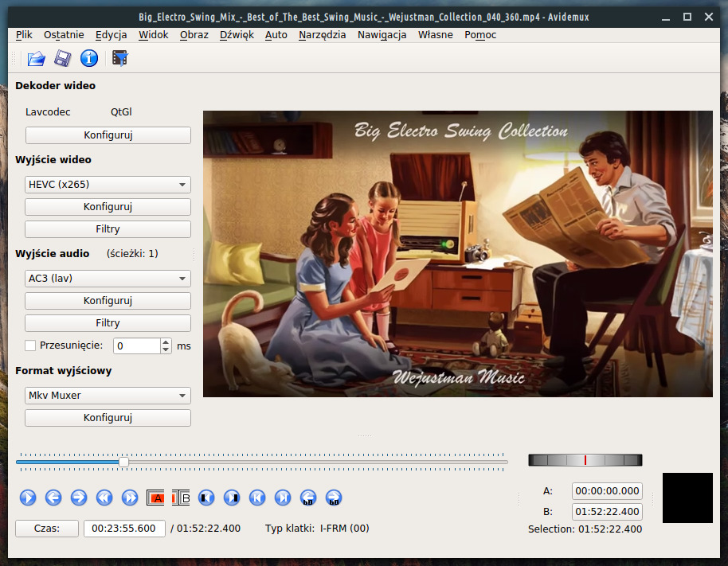Jump to next keyframe
The height and width of the screenshot is (566, 728).
[x=130, y=498]
